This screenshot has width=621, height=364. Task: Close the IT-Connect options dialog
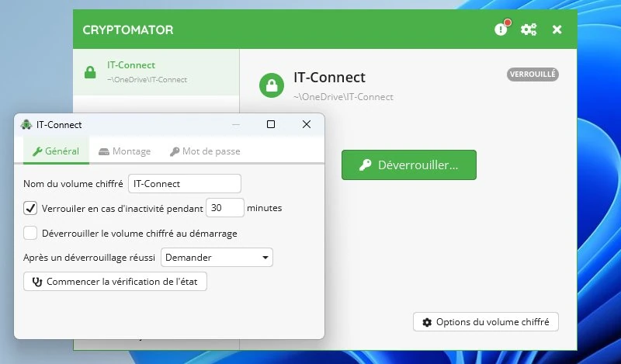click(x=307, y=124)
